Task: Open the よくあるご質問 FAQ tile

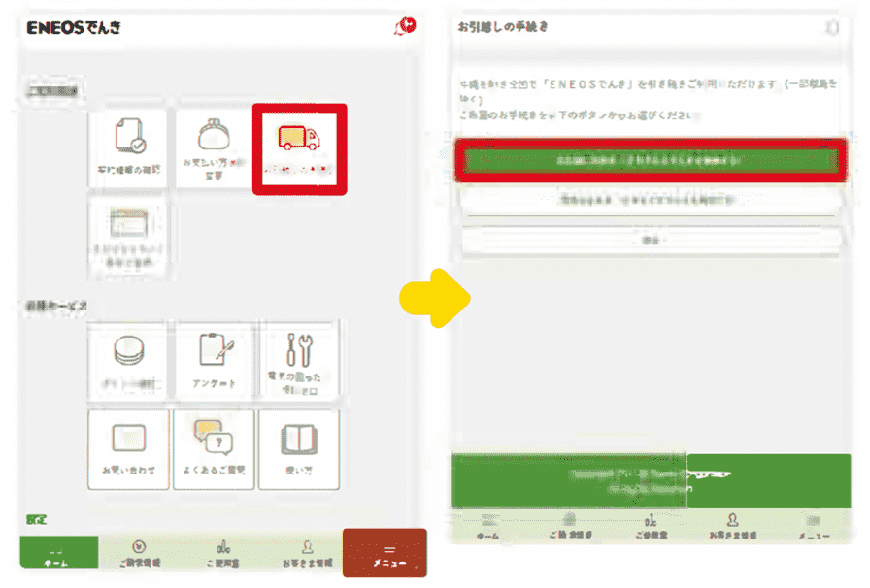Action: pos(213,448)
